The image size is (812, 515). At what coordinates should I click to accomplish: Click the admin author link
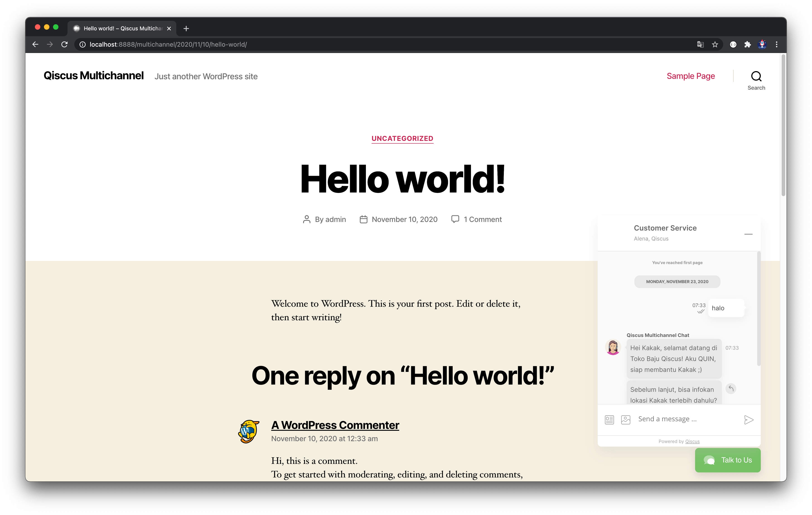point(336,219)
